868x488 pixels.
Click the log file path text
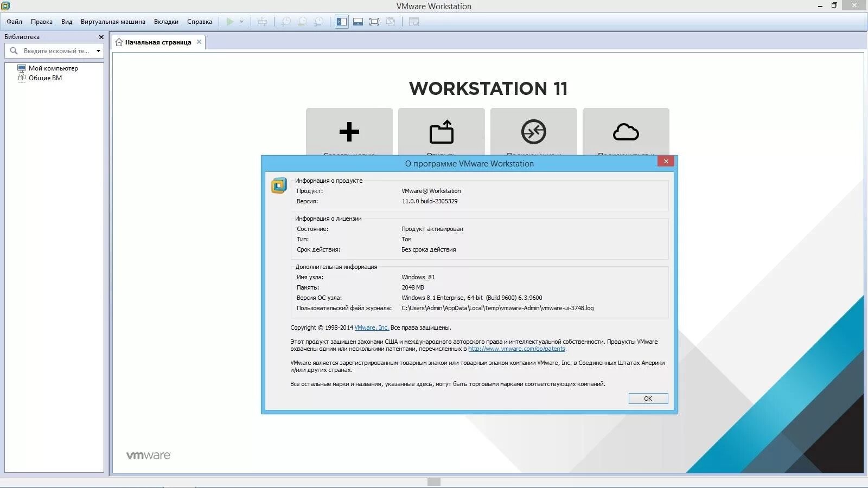[x=497, y=308]
